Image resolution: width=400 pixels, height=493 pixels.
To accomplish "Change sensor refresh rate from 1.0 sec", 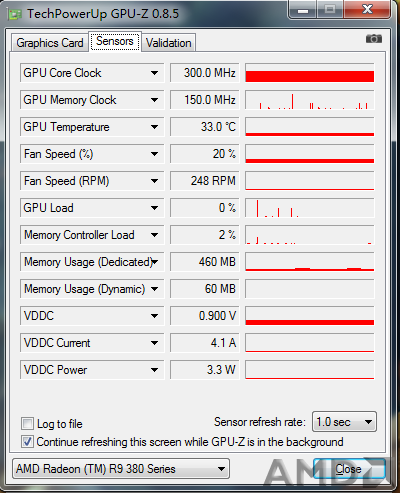I will [x=344, y=422].
